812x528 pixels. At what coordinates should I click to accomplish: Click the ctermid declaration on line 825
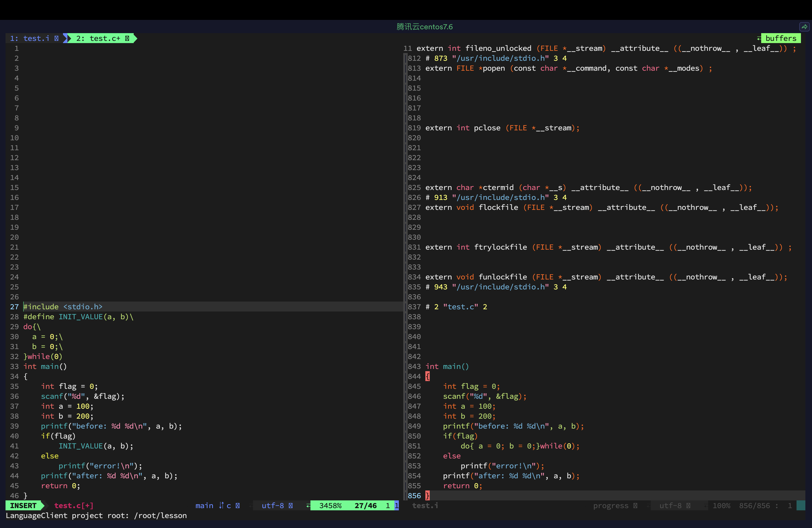589,187
